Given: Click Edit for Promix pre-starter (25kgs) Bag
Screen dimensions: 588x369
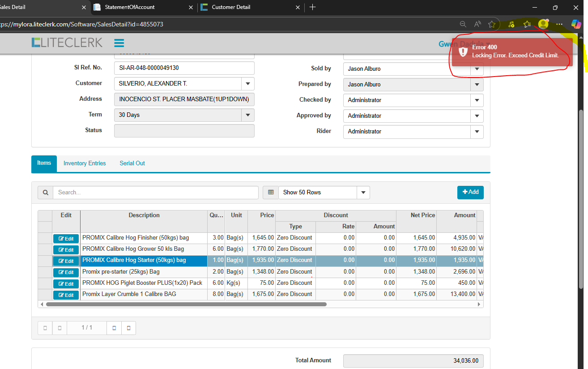Looking at the screenshot, I should tap(66, 272).
